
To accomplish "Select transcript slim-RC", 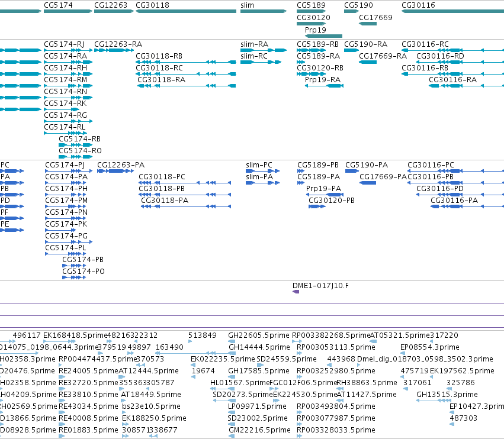I will click(x=254, y=56).
